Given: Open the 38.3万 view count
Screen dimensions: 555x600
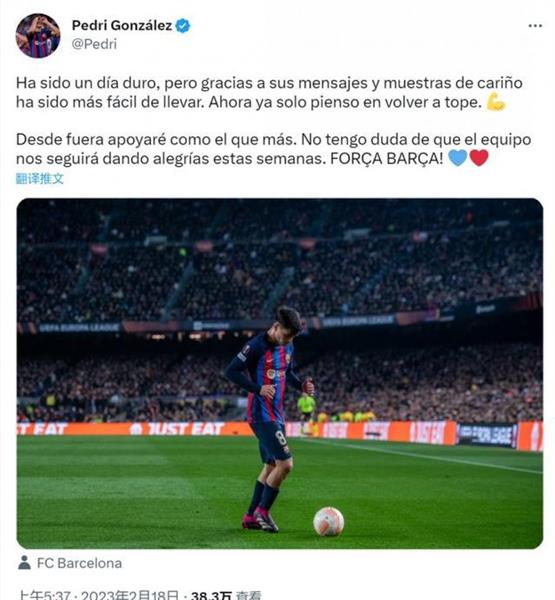Looking at the screenshot, I should pyautogui.click(x=211, y=595).
